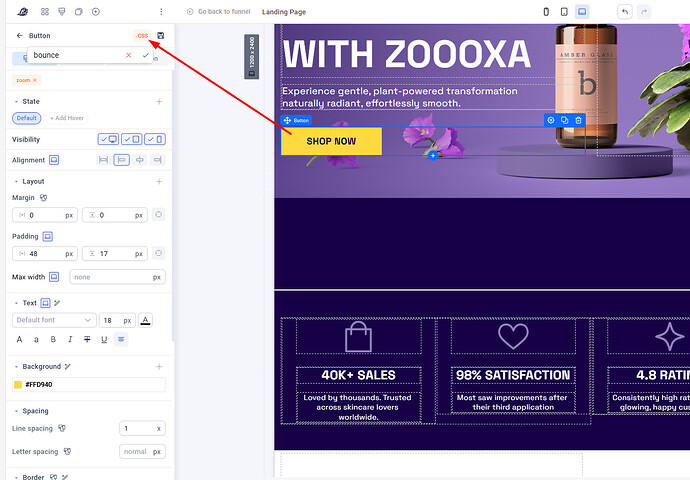690x480 pixels.
Task: Go back using the arrow beside Button
Action: [19, 35]
